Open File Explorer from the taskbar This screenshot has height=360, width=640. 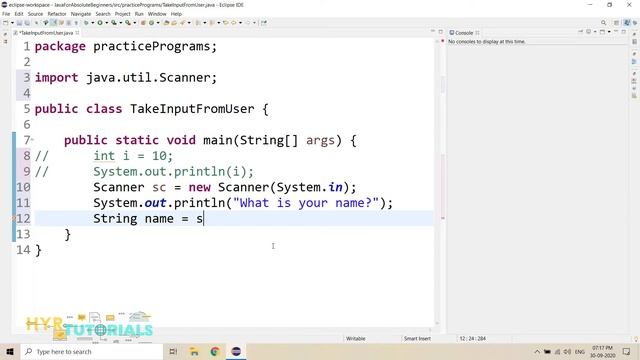pyautogui.click(x=194, y=351)
